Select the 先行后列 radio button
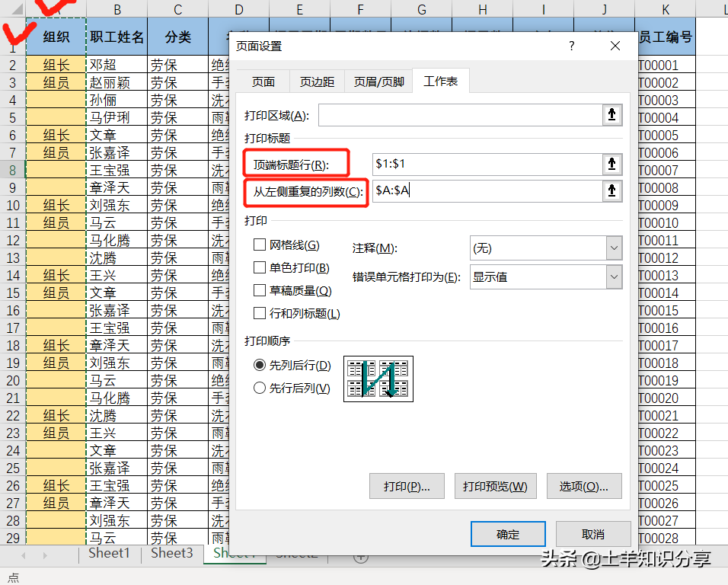Screen dimensions: 728x585 (260, 388)
